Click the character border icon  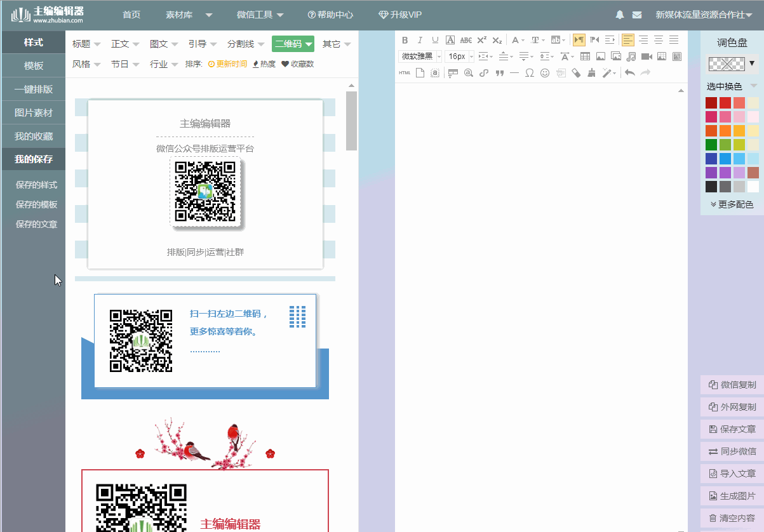[450, 40]
